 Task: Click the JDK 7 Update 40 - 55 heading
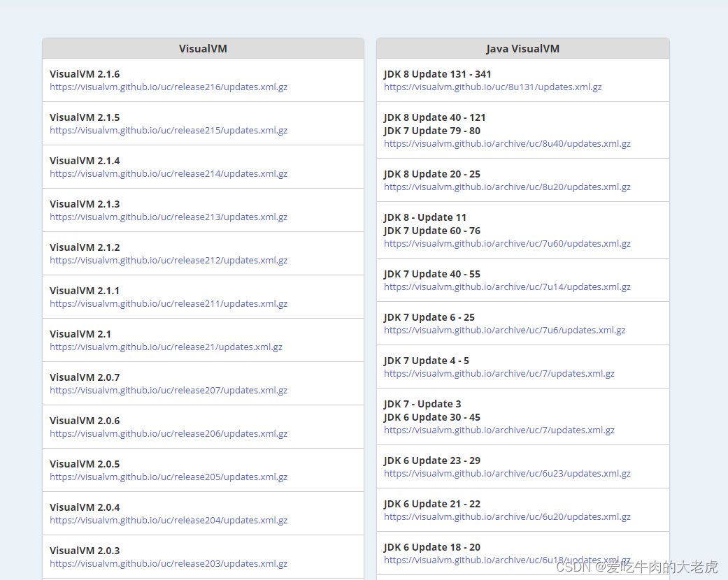click(x=431, y=274)
